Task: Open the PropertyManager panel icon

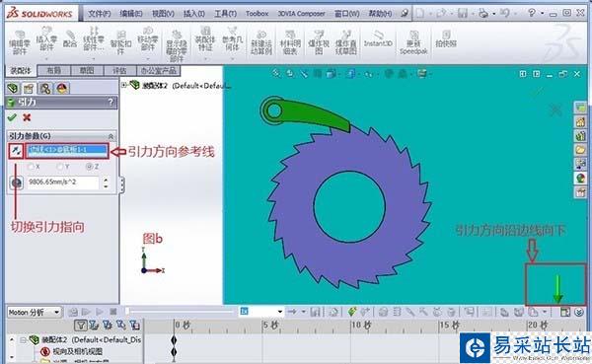Action: tap(29, 89)
